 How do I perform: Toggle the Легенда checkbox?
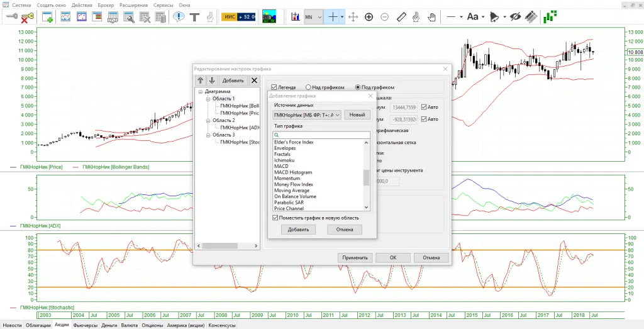(274, 87)
